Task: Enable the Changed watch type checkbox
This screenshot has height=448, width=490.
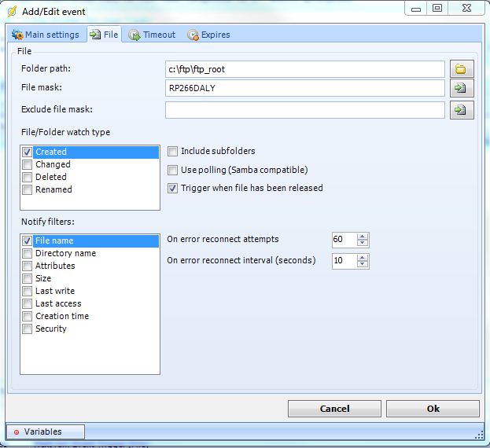Action: point(28,164)
